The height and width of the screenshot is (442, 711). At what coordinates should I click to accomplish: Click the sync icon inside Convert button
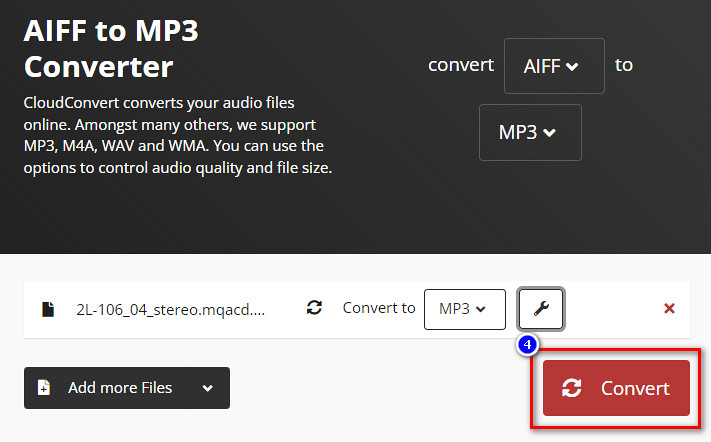[x=572, y=388]
